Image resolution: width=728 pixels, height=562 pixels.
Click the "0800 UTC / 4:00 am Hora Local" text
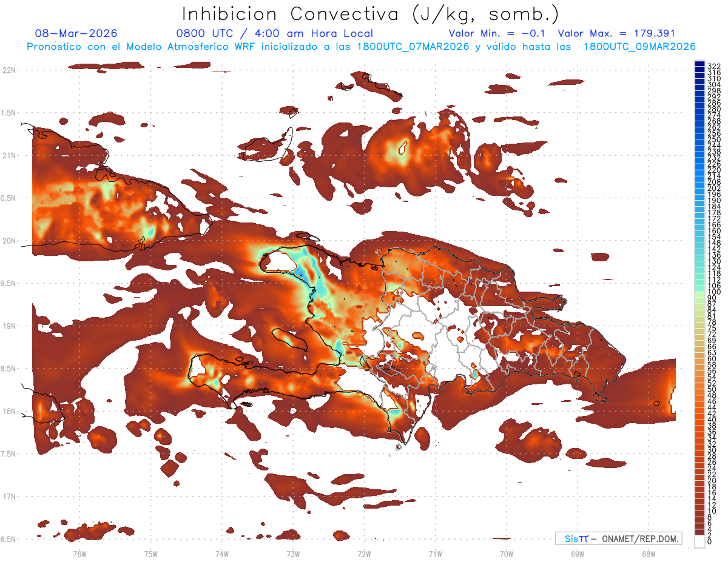[274, 34]
